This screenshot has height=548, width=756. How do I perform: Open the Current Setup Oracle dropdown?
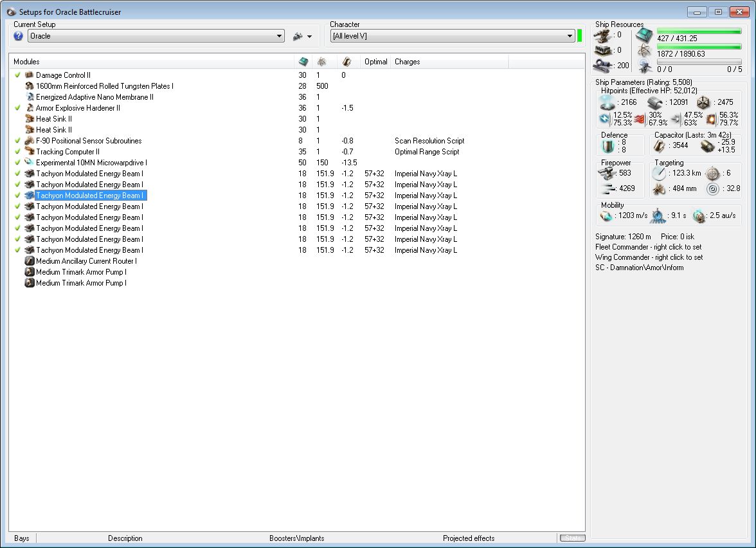tap(156, 36)
